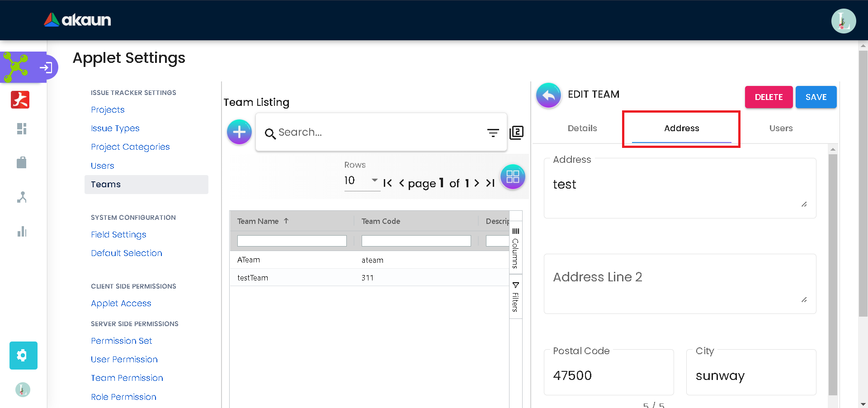868x408 pixels.
Task: Expand the Columns side panel
Action: coord(515,248)
